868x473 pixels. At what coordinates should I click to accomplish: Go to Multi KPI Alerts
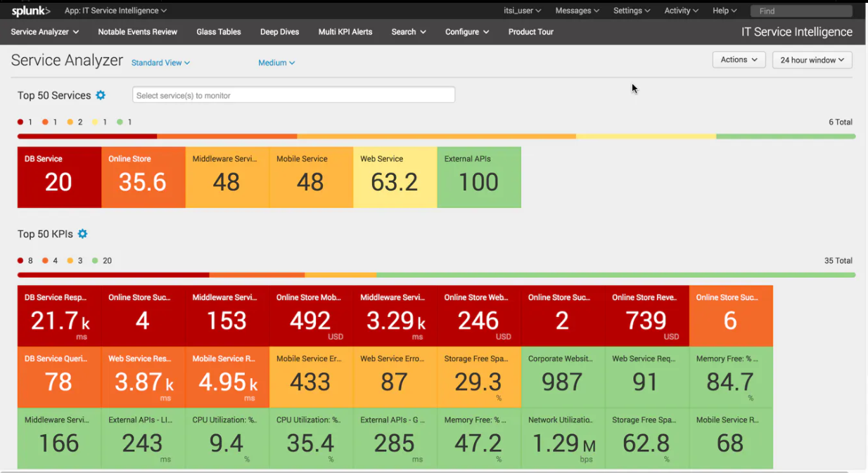pyautogui.click(x=345, y=32)
